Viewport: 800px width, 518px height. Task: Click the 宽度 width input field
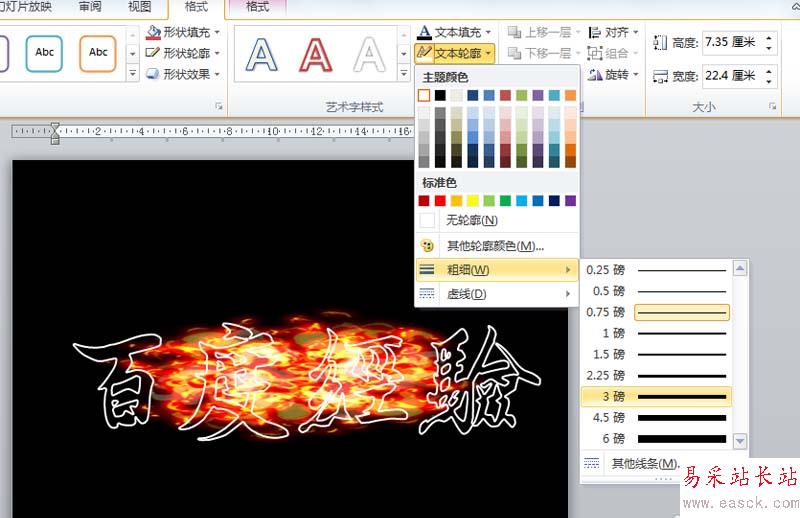coord(733,76)
